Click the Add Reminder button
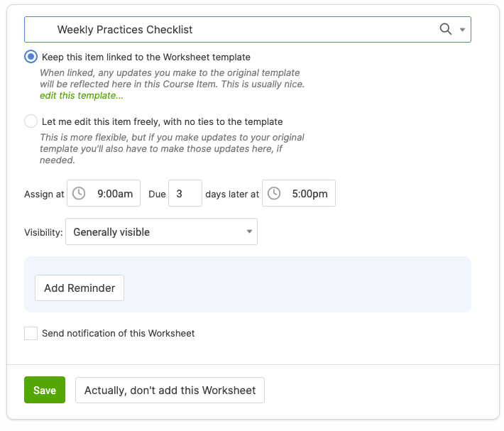The width and height of the screenshot is (504, 431). click(x=80, y=288)
